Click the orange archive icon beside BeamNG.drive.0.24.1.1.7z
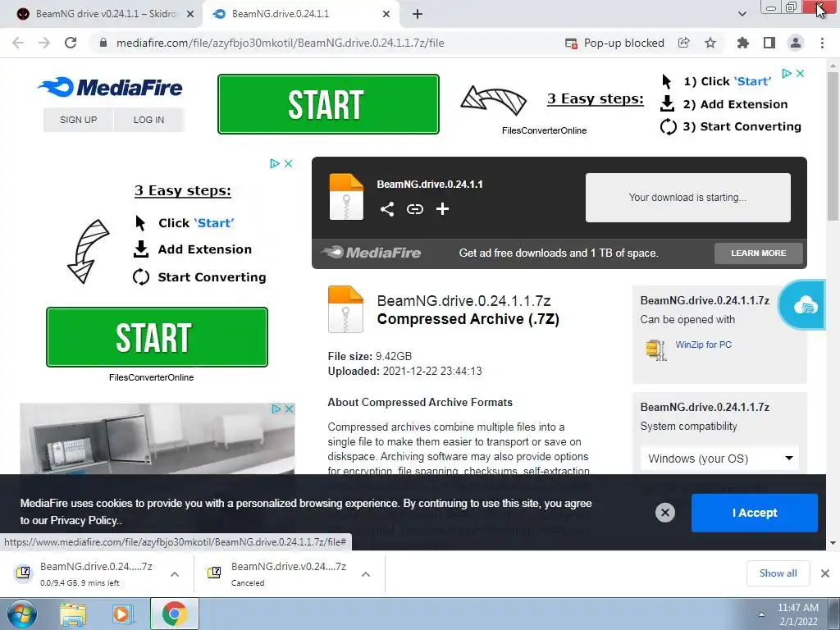This screenshot has height=630, width=840. pyautogui.click(x=345, y=309)
